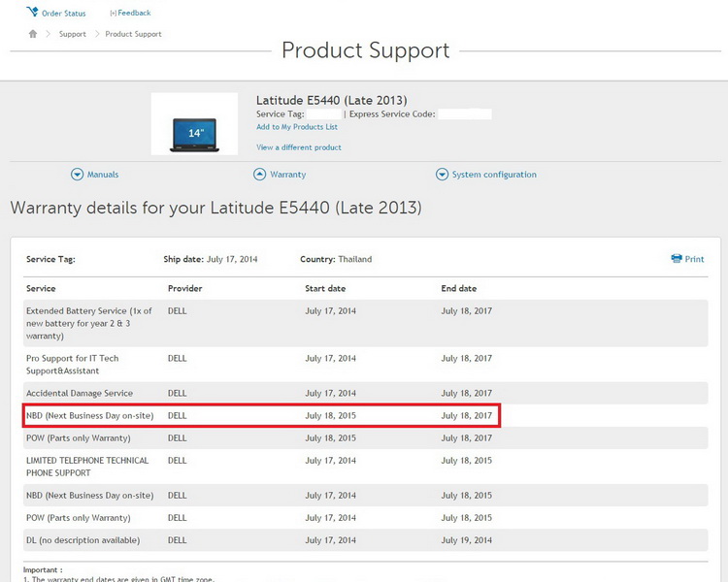
Task: Click the home breadcrumb icon
Action: click(x=32, y=34)
